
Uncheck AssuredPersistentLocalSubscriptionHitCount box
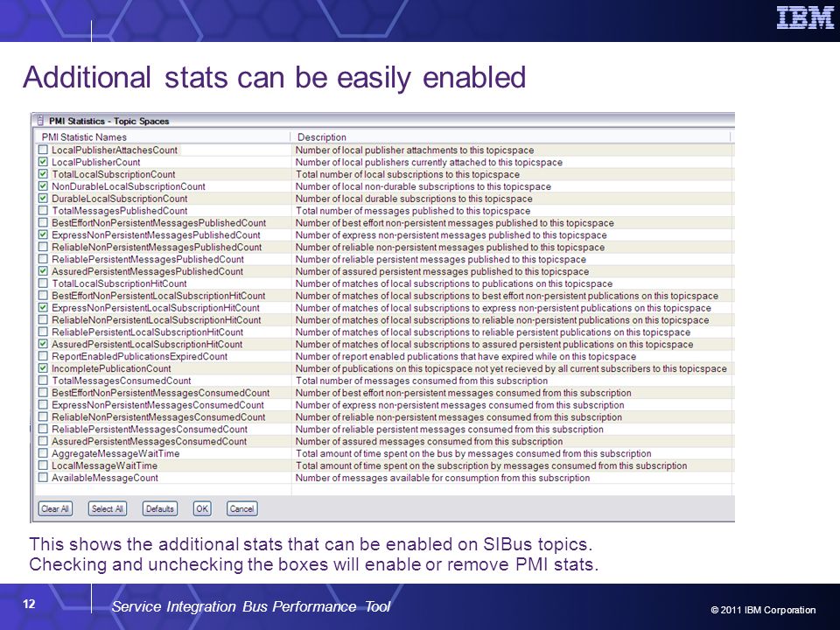coord(44,344)
